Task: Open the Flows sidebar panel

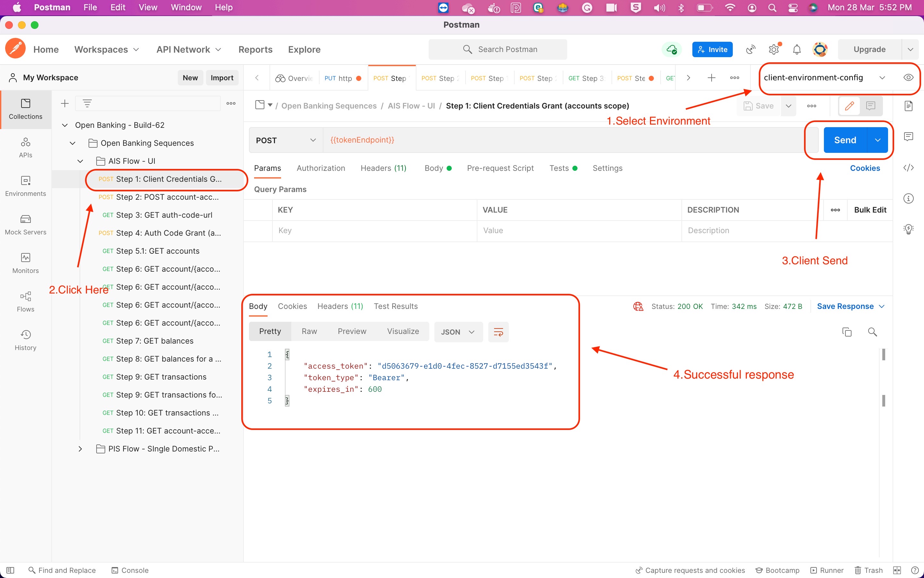Action: click(x=26, y=302)
